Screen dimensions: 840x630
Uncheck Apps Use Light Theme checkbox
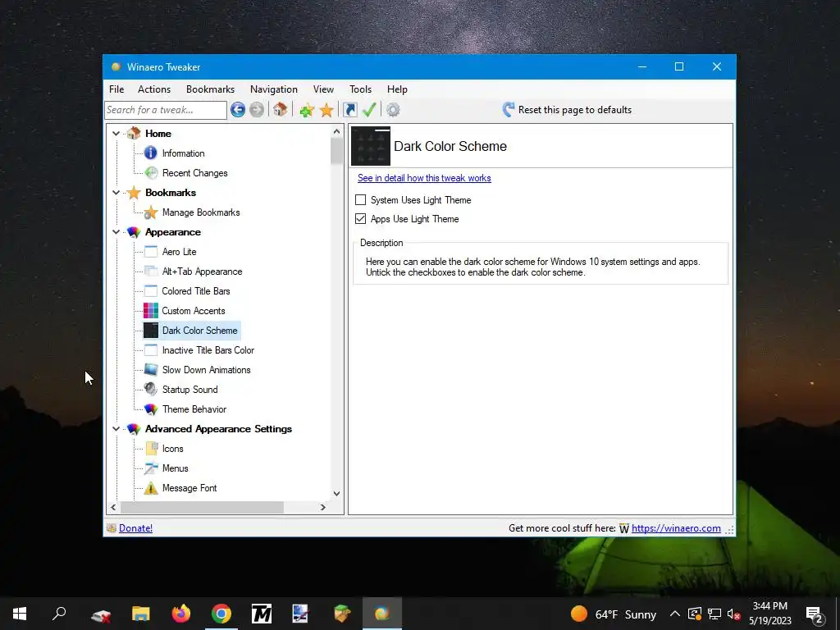pos(361,218)
